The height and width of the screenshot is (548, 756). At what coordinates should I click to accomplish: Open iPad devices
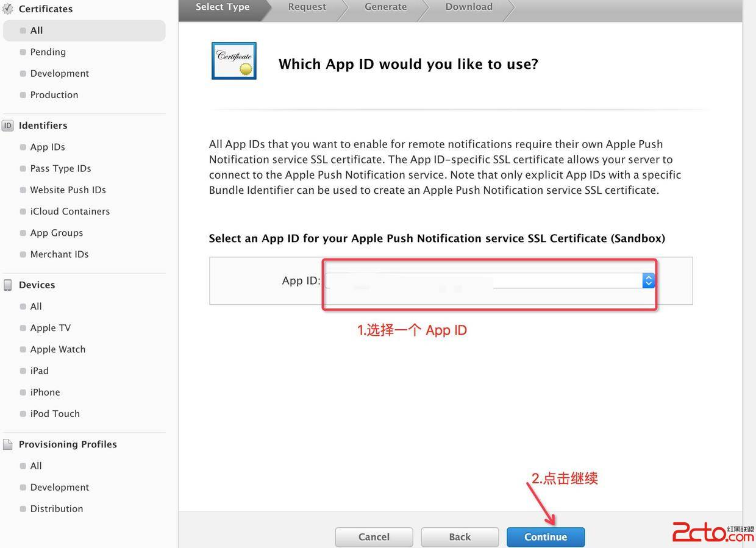click(x=39, y=371)
